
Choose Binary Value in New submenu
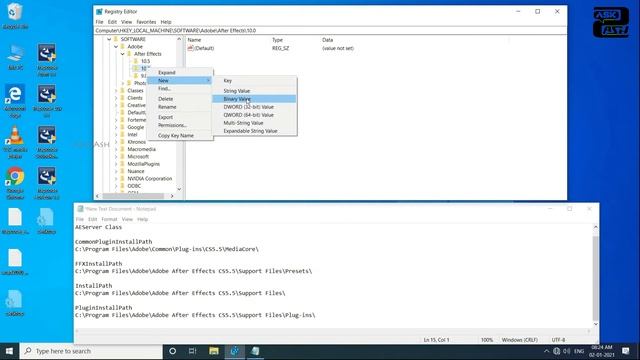click(x=254, y=99)
